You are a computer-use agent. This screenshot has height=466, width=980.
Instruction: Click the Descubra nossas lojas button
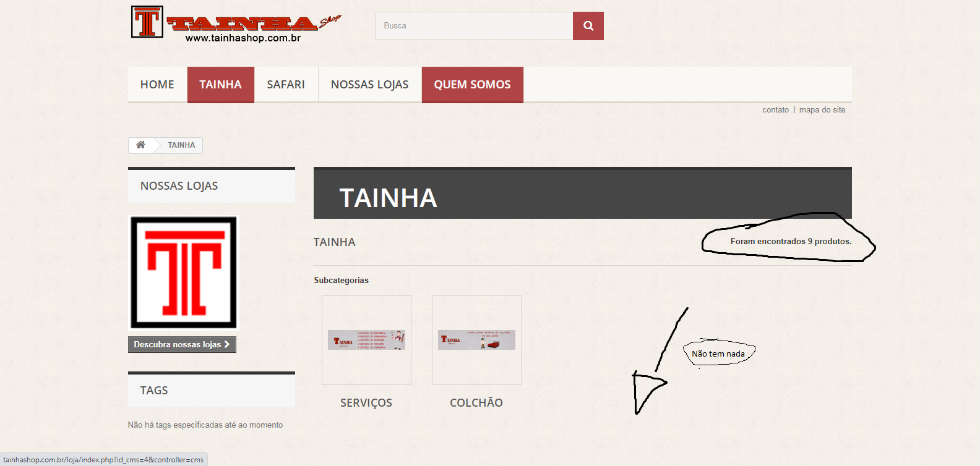click(x=182, y=344)
